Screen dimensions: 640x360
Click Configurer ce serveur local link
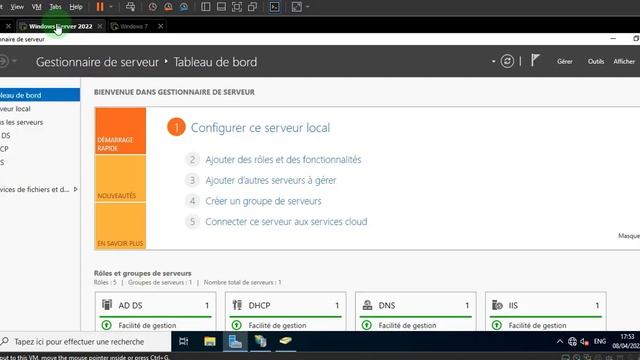coord(260,128)
